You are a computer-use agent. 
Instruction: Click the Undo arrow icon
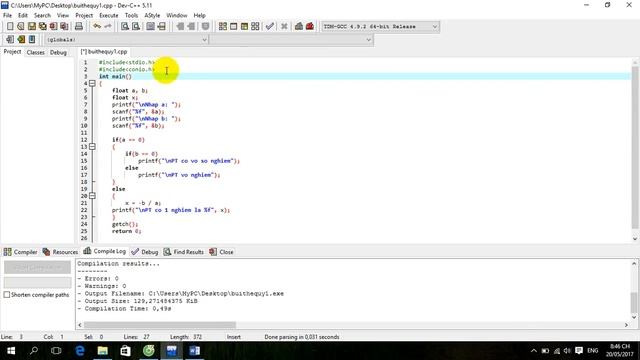point(97,27)
